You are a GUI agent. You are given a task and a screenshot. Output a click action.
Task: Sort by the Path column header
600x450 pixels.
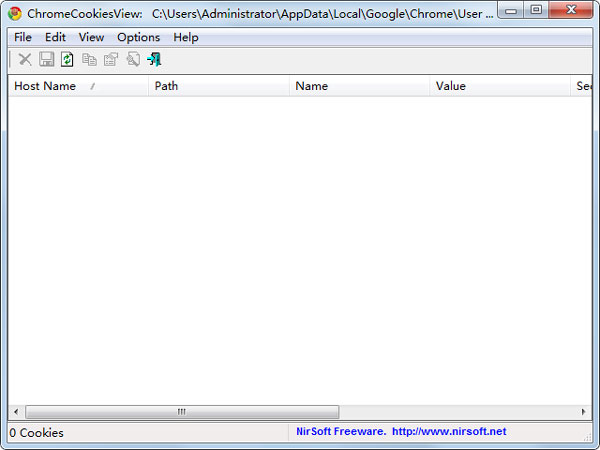[x=218, y=86]
